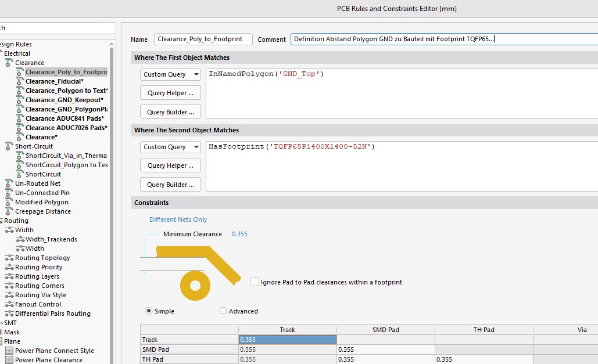Viewport: 598px width, 364px height.
Task: Click the rule tree search box
Action: (57, 28)
